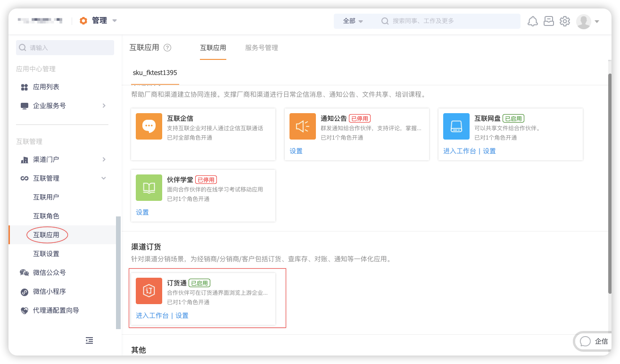Expand the 企业服务号 chevron

[104, 106]
